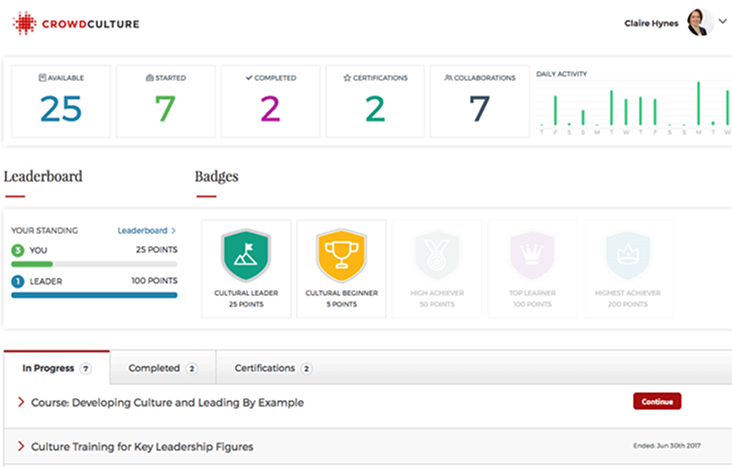Click the Available card icon
This screenshot has height=467, width=732.
click(x=42, y=78)
